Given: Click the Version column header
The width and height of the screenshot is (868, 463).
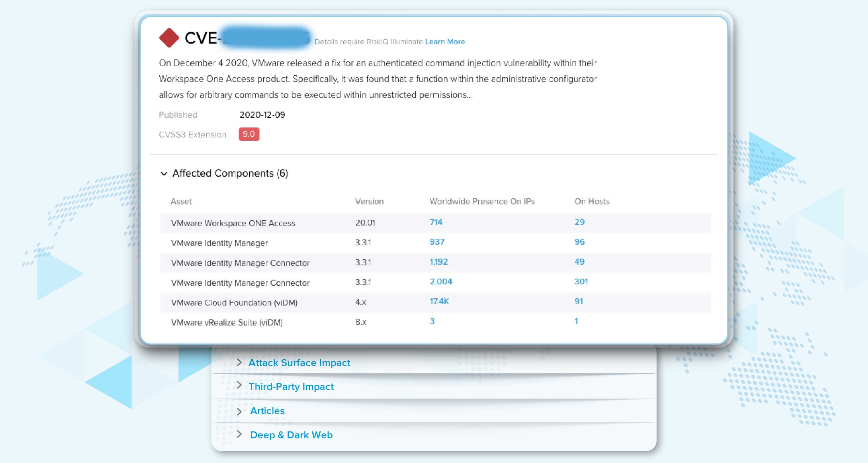Looking at the screenshot, I should 369,202.
